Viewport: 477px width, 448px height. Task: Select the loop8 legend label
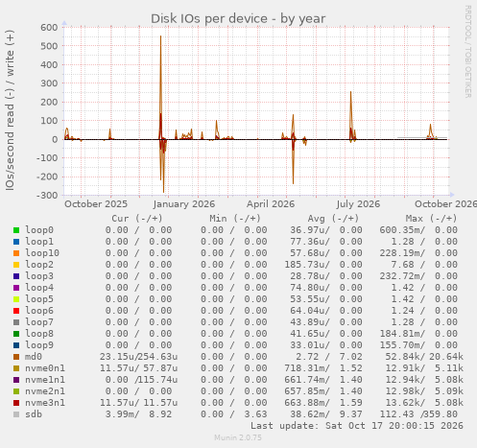pyautogui.click(x=39, y=334)
